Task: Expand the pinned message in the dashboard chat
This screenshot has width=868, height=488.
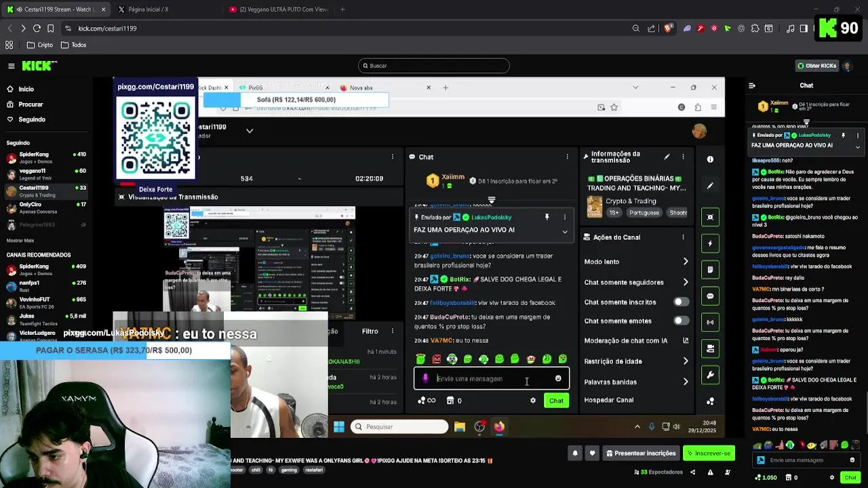Action: pos(564,232)
